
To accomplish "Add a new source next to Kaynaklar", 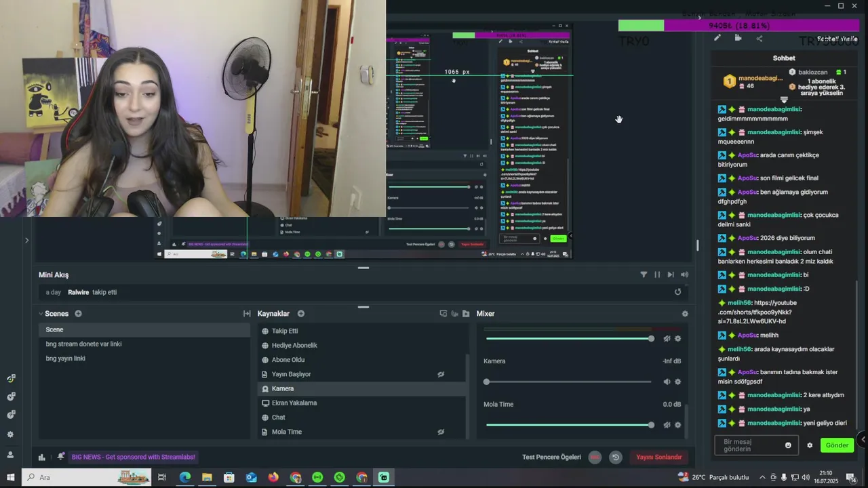I will tap(300, 314).
